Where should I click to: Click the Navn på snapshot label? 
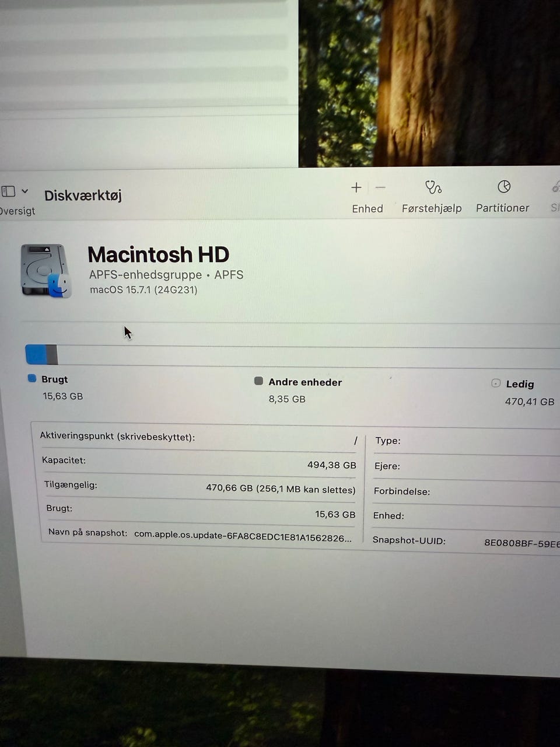[x=87, y=532]
